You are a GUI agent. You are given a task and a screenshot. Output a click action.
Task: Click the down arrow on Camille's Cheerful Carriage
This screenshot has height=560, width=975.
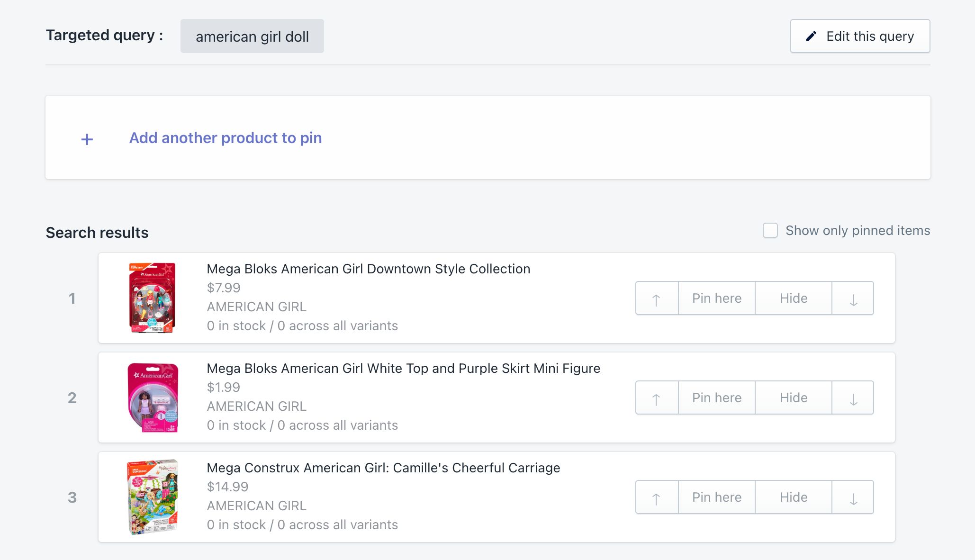(x=852, y=497)
